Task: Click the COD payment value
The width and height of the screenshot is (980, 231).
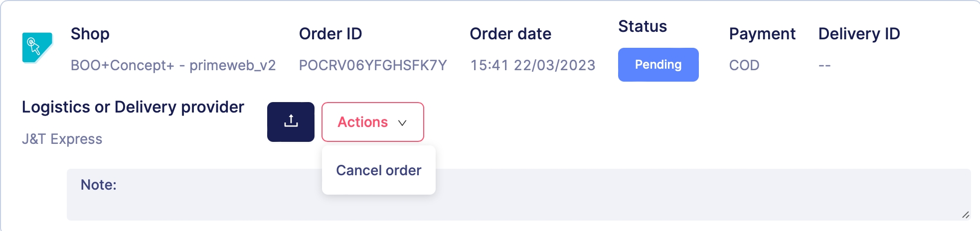Action: (744, 65)
